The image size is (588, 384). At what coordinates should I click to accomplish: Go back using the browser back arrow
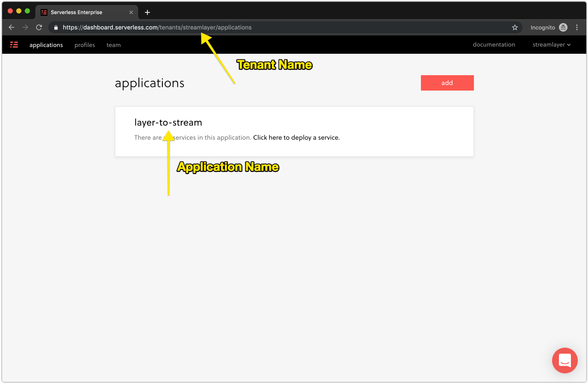(x=12, y=27)
